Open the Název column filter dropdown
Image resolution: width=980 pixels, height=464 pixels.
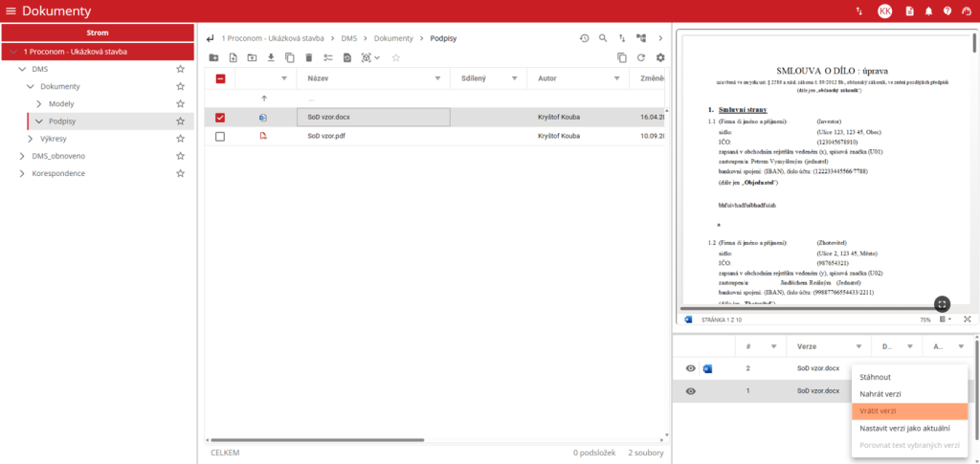(x=438, y=78)
